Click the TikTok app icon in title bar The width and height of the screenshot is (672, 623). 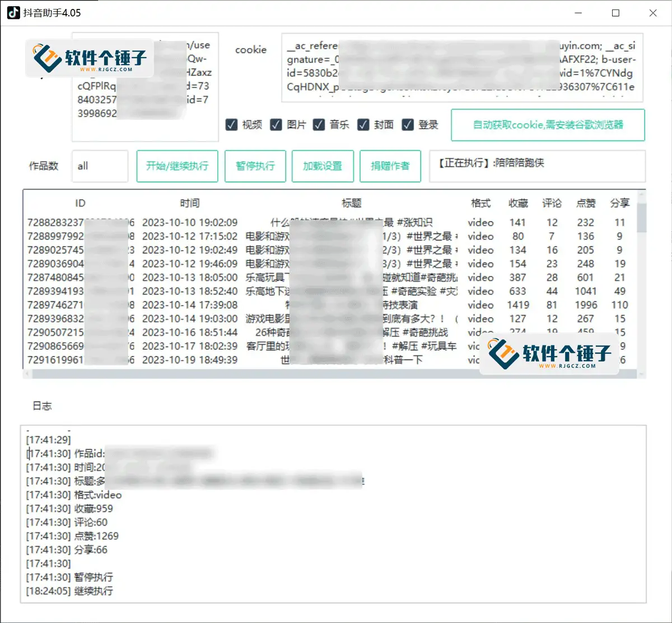(13, 12)
